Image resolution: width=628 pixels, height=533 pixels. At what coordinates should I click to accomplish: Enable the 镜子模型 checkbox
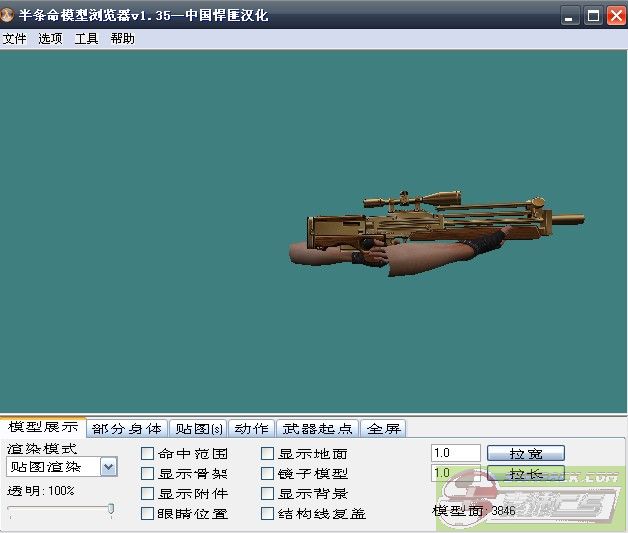pos(267,474)
